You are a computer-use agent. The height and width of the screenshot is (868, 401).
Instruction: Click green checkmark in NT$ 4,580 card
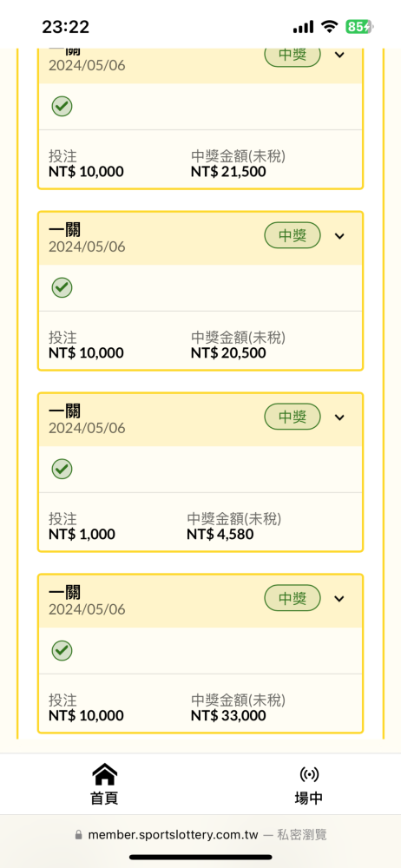tap(62, 469)
